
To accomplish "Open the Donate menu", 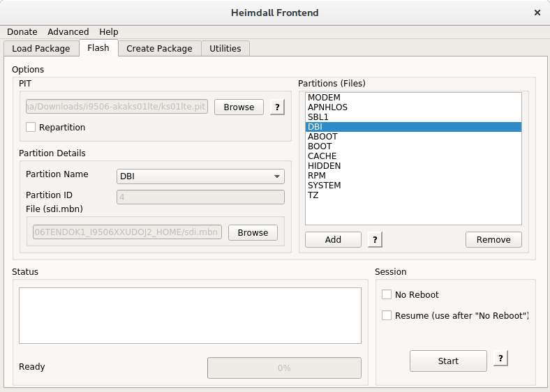I will tap(22, 32).
